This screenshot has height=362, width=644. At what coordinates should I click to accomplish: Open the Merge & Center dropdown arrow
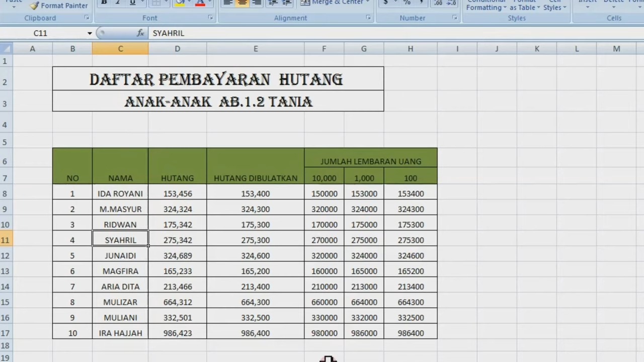(x=368, y=3)
